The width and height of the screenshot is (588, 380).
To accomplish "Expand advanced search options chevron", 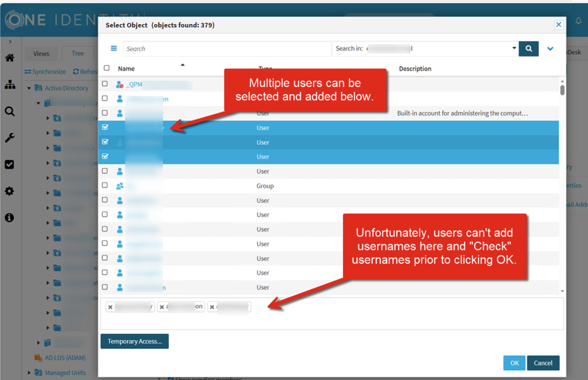I will (550, 49).
